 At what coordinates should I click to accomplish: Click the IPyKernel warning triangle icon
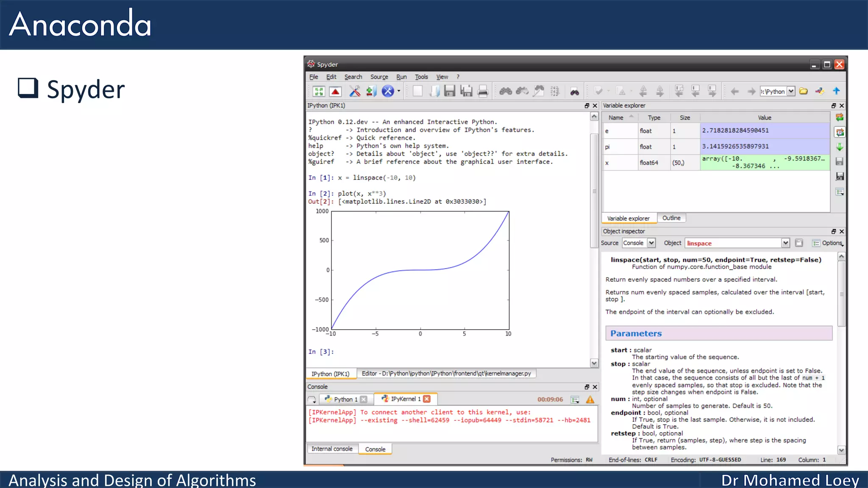coord(590,399)
